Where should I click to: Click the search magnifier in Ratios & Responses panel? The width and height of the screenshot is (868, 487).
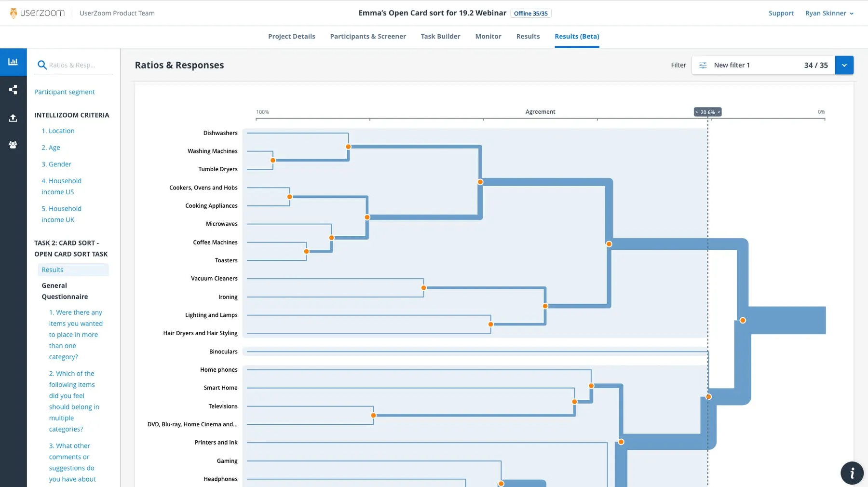[42, 64]
